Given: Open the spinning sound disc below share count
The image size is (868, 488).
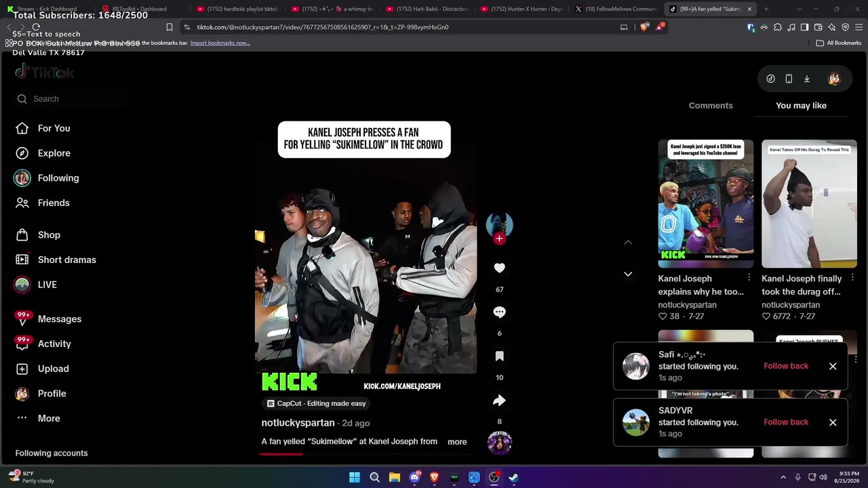Looking at the screenshot, I should 499,443.
